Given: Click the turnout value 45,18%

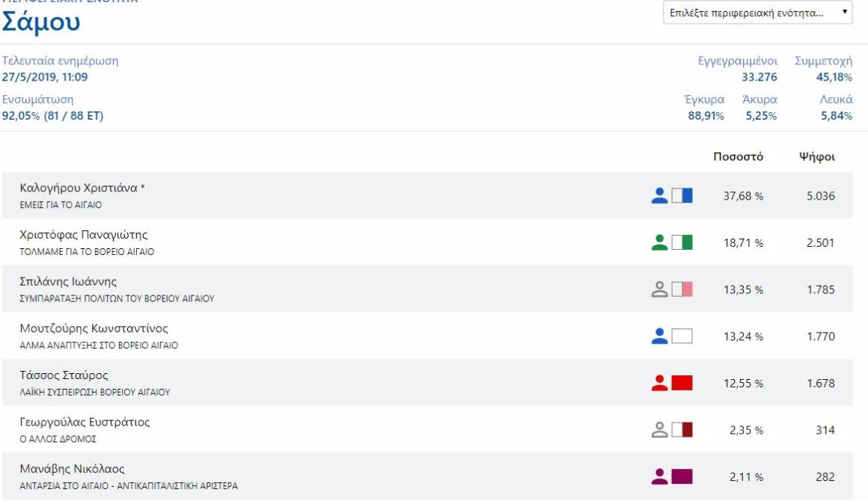Looking at the screenshot, I should click(x=834, y=78).
